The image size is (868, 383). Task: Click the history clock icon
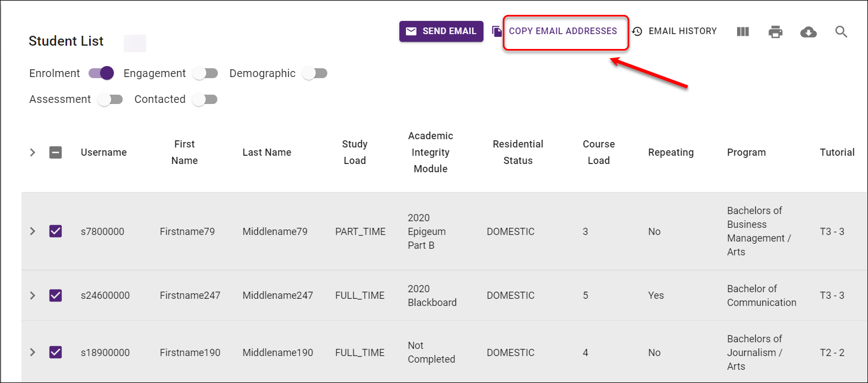637,31
